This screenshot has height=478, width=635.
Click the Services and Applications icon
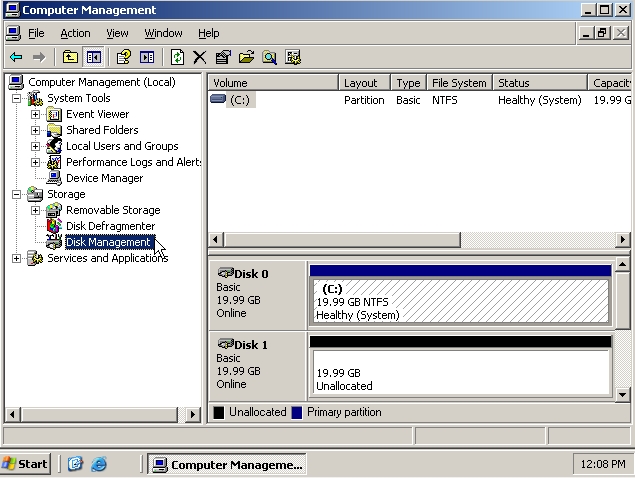(x=35, y=258)
